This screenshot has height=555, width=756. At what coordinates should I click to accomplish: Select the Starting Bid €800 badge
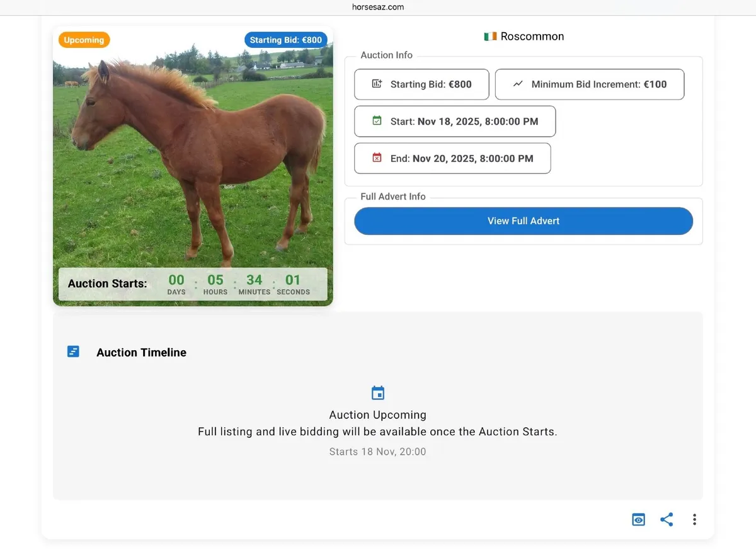click(285, 39)
